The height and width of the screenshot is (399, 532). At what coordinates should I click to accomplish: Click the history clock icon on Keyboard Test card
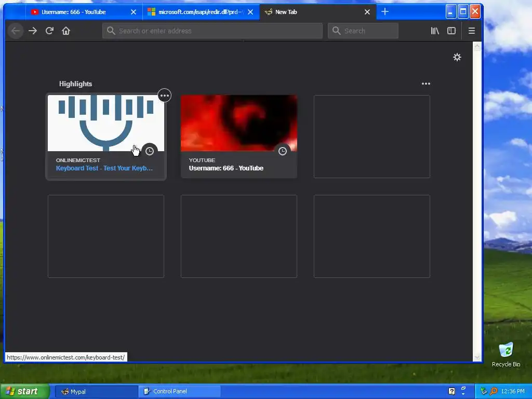pos(150,151)
